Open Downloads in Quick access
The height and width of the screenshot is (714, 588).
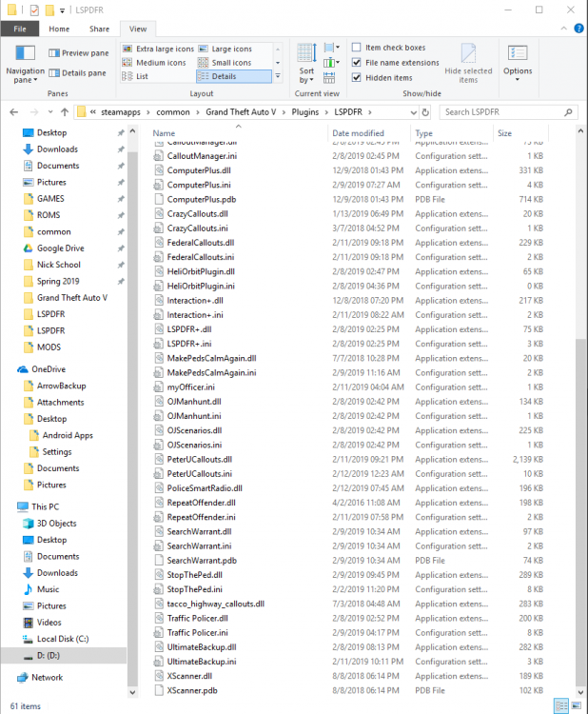57,149
